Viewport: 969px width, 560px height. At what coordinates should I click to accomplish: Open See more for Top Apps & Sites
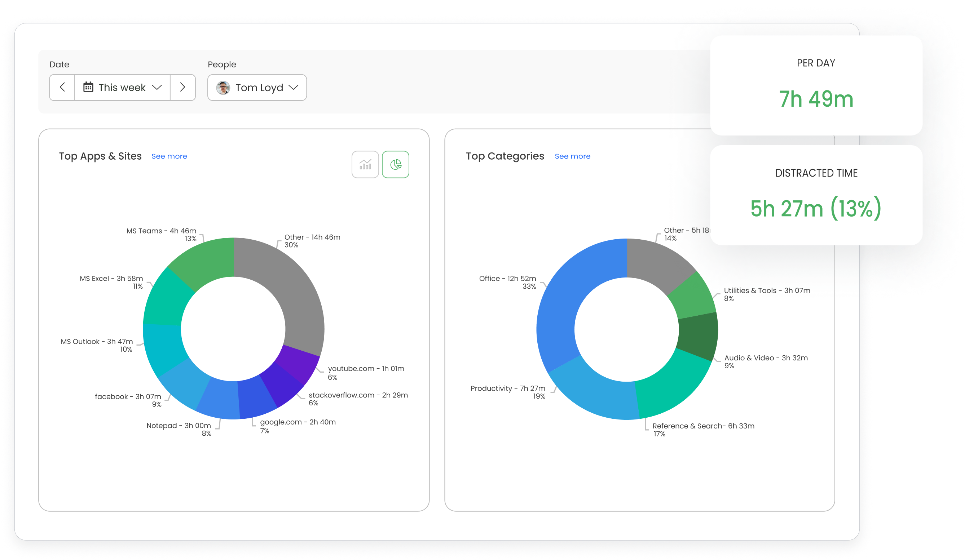pyautogui.click(x=169, y=156)
